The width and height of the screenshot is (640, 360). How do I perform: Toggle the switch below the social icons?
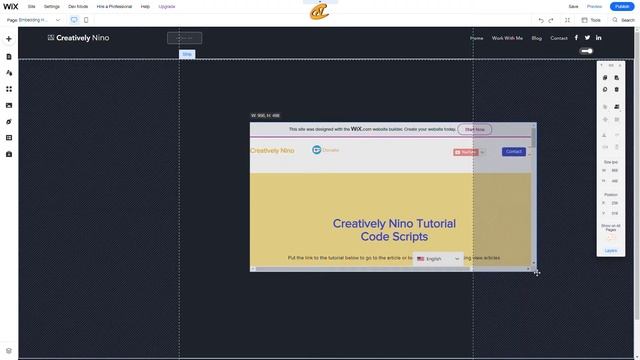[587, 51]
